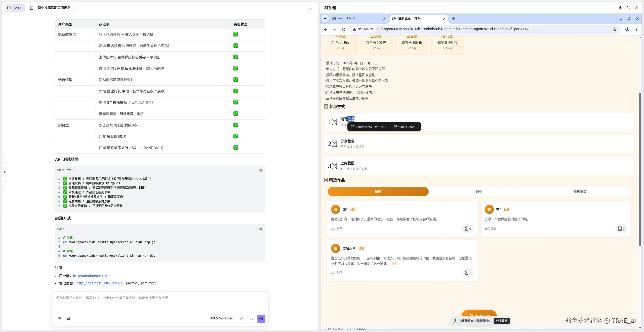Click Comment to Chat in popup
644x332 pixels.
click(368, 127)
